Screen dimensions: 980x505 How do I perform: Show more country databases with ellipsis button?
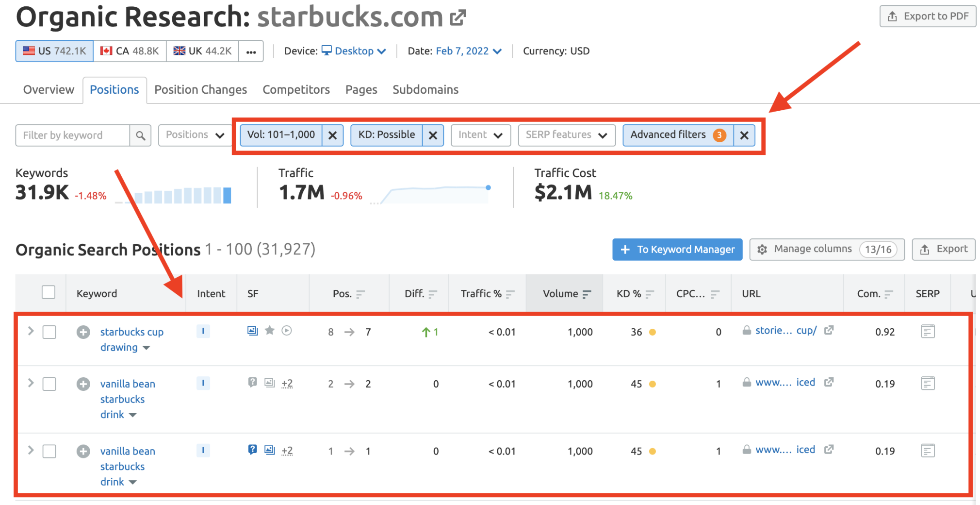click(251, 51)
